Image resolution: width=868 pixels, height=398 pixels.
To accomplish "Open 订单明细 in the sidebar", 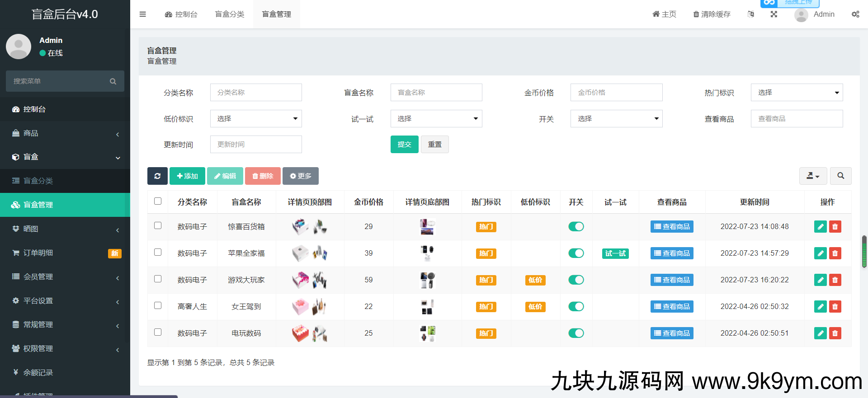I will 65,253.
